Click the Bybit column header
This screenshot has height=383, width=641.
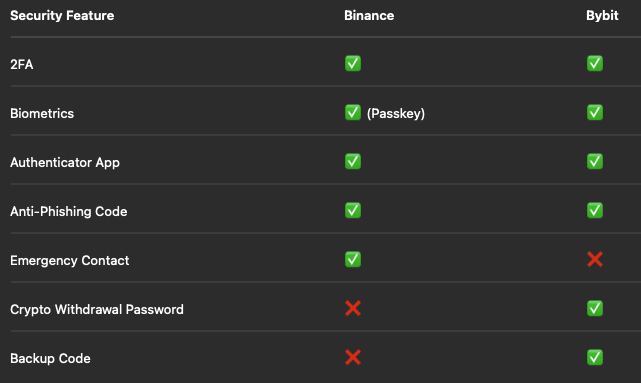[x=602, y=16]
